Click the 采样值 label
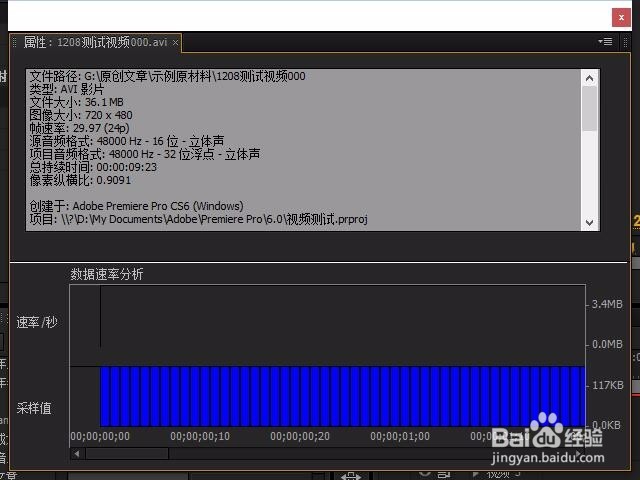640x480 pixels. point(34,408)
